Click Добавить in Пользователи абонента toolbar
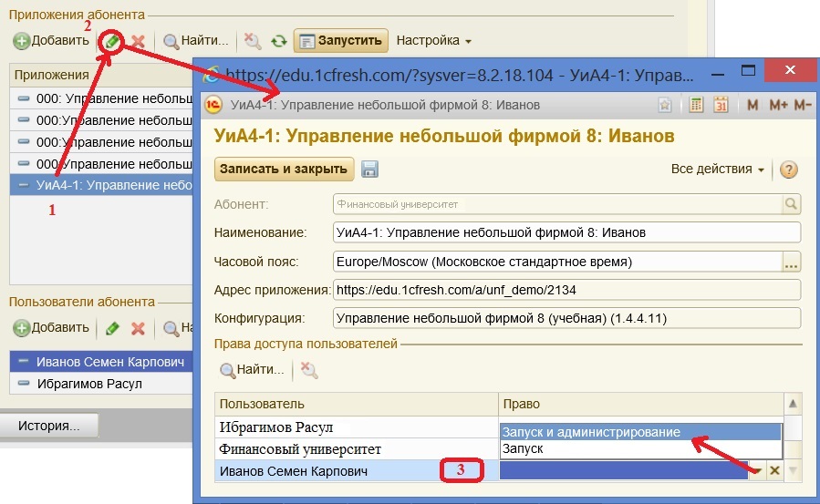The image size is (820, 504). coord(51,328)
